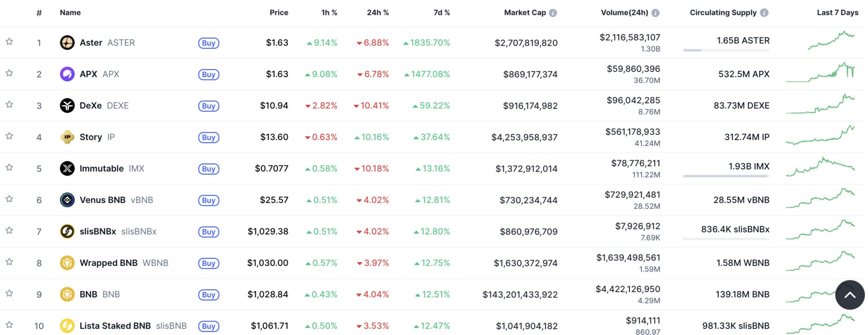Click the Aster coin logo icon
The width and height of the screenshot is (868, 335).
67,43
